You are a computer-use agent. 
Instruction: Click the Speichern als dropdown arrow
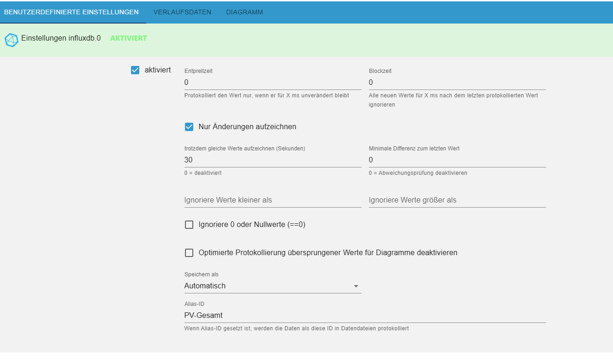click(x=356, y=286)
